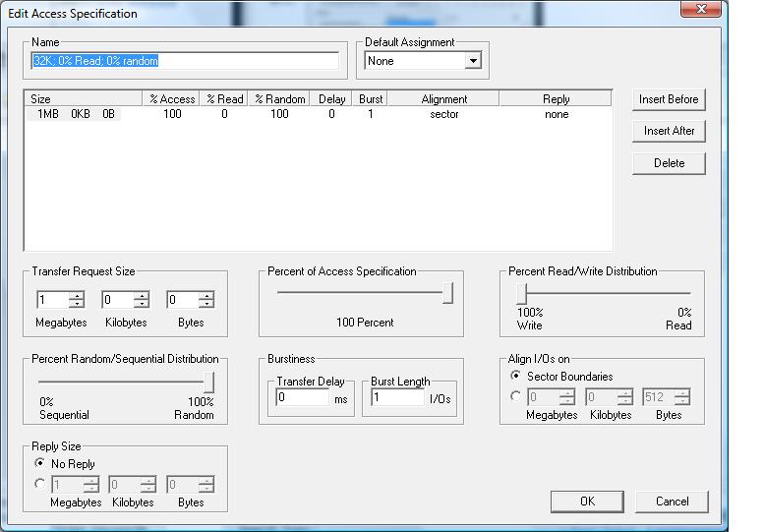This screenshot has width=764, height=532.
Task: Click the 'none' reply cell
Action: pos(557,114)
